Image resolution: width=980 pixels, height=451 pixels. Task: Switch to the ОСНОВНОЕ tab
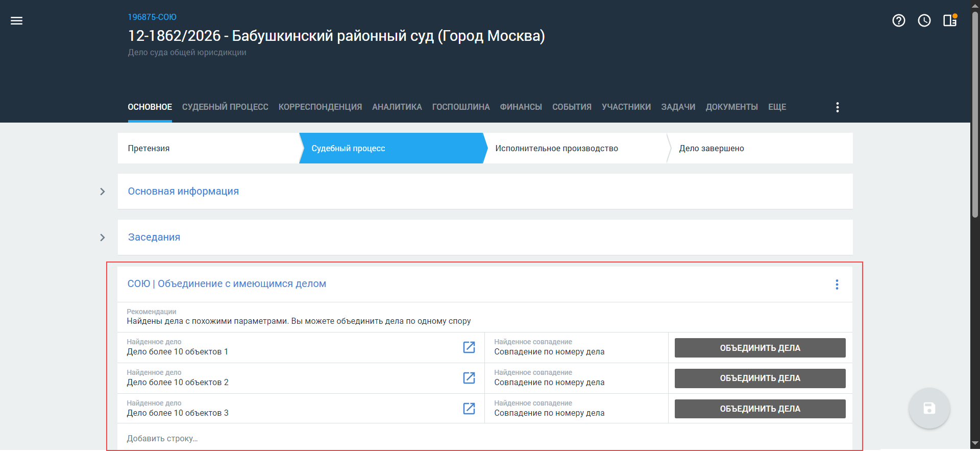tap(150, 107)
